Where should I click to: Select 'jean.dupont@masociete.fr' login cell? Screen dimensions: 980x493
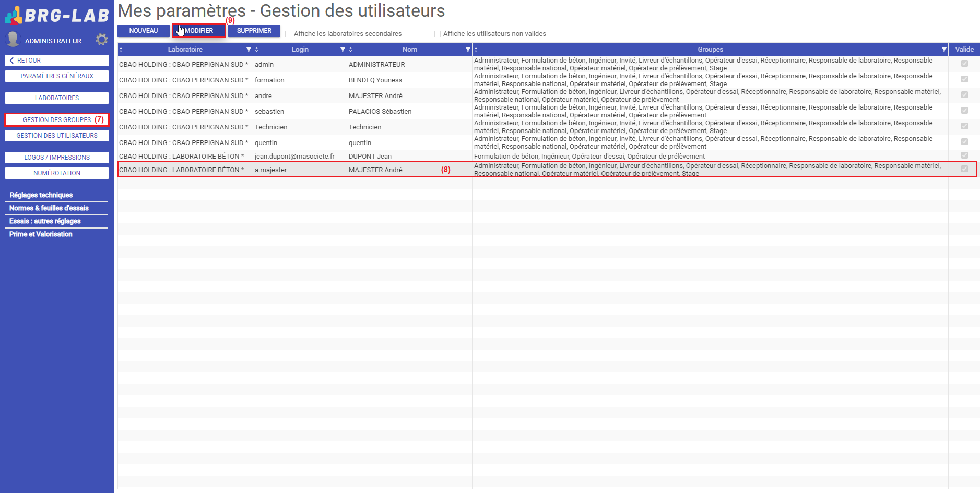click(x=300, y=156)
